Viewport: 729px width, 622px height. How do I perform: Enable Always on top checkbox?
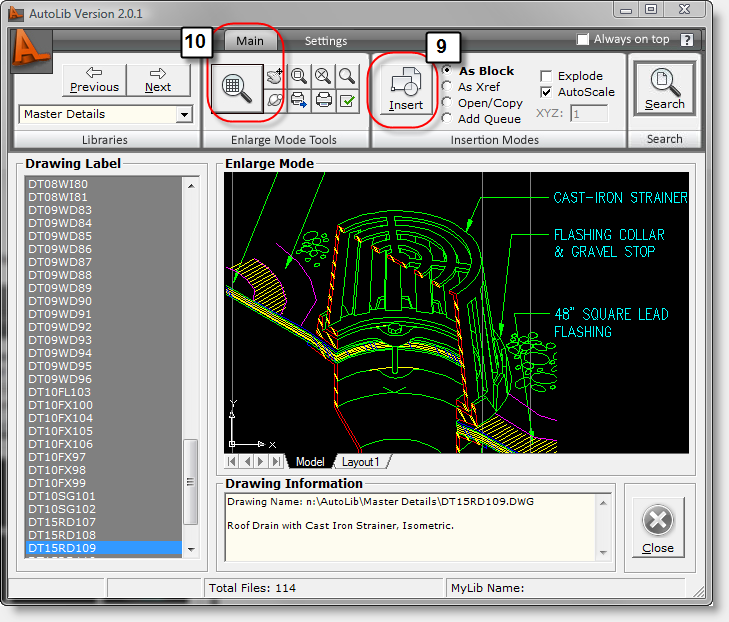583,40
